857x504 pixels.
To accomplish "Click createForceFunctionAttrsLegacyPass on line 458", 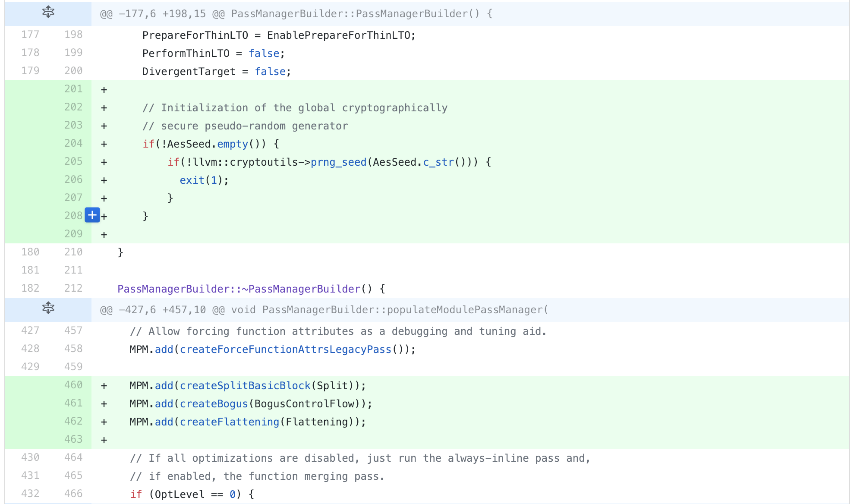I will 285,350.
